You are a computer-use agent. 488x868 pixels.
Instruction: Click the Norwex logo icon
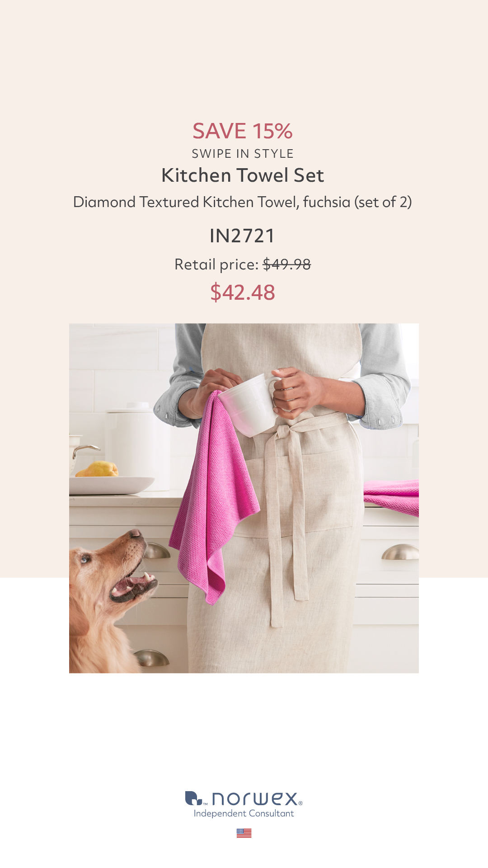click(x=194, y=798)
